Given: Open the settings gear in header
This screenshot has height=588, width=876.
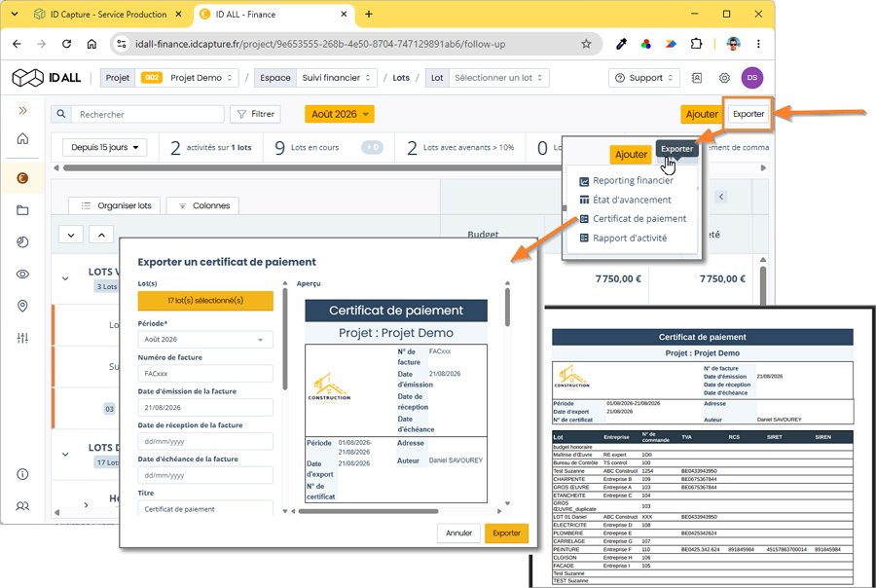Looking at the screenshot, I should (x=724, y=78).
